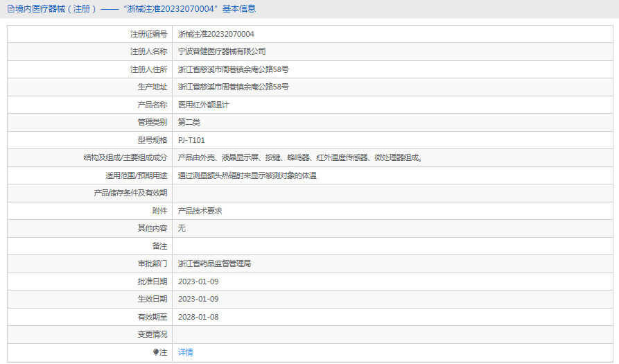Select the address in the 生产地址 row
The image size is (619, 364).
click(x=234, y=87)
